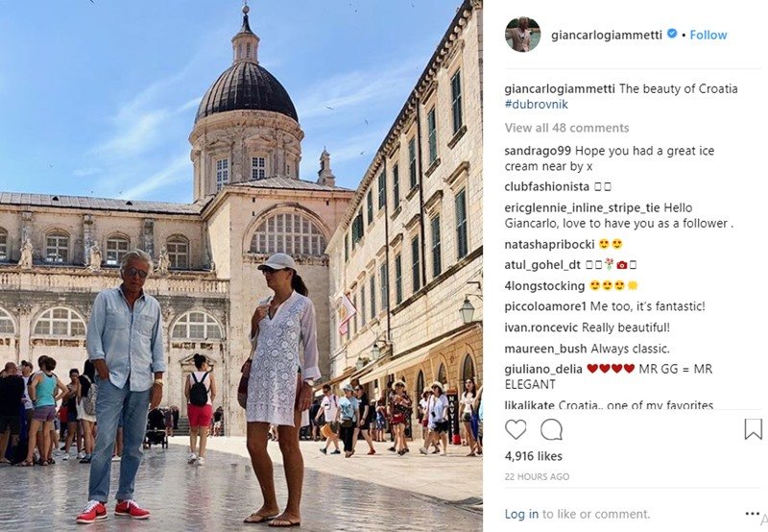Expand View all 48 comments
768x532 pixels.
(566, 128)
